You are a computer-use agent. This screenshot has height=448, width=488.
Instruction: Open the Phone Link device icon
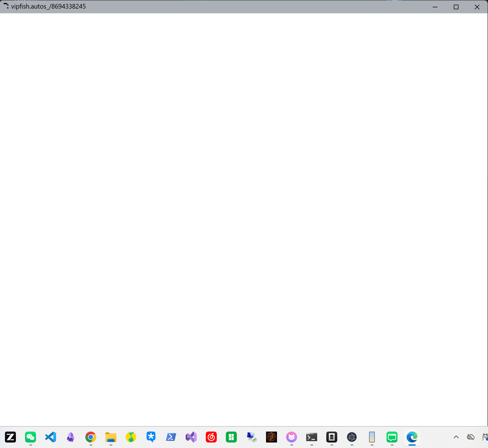372,437
